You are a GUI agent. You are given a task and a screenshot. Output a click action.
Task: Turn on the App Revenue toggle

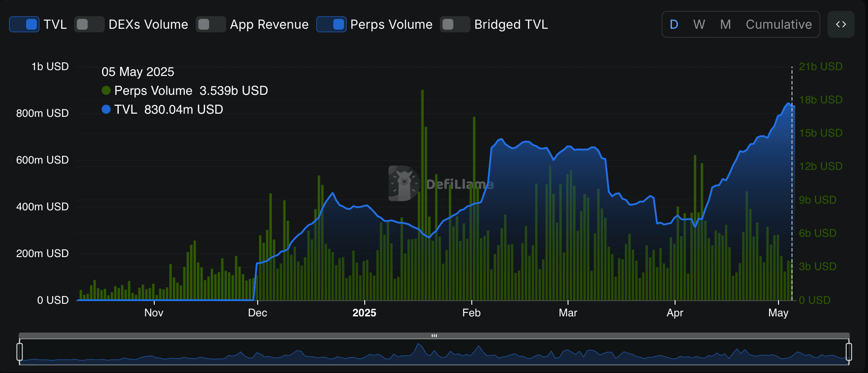tap(210, 24)
